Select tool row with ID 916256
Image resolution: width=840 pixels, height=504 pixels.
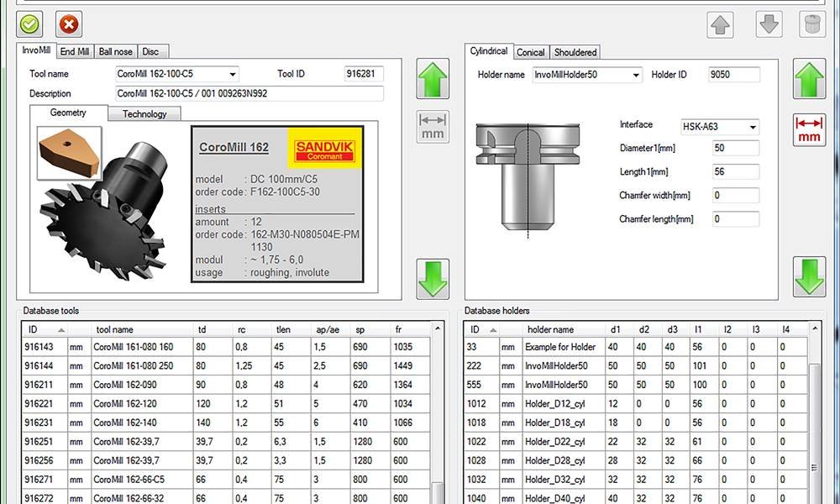tap(226, 460)
